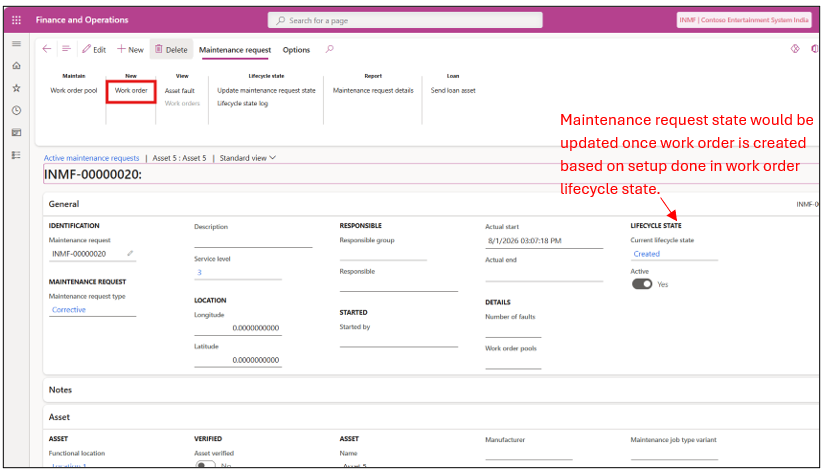The width and height of the screenshot is (823, 469).
Task: Delete the maintenance request
Action: (x=171, y=49)
